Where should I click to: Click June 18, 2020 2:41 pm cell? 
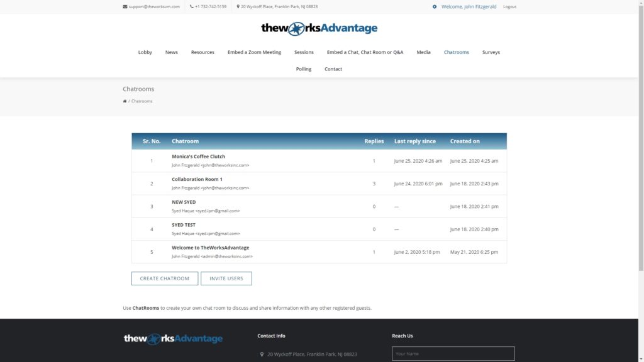point(474,206)
